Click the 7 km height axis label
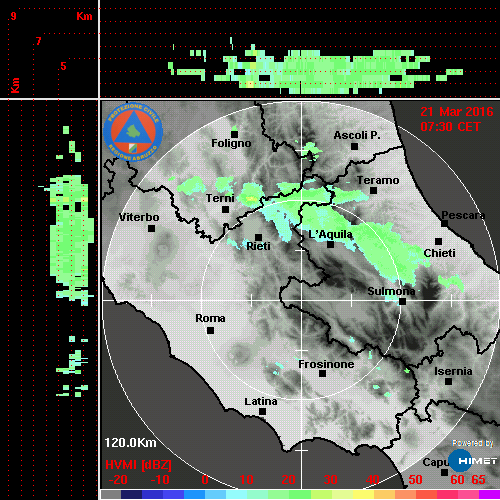This screenshot has height=500, width=500. click(x=39, y=41)
